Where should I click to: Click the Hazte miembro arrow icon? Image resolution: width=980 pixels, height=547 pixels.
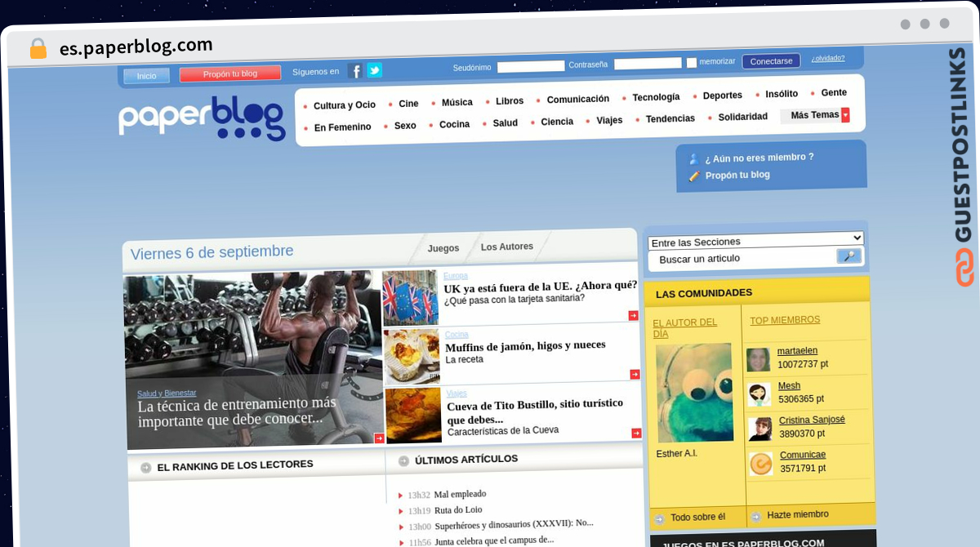coord(756,516)
